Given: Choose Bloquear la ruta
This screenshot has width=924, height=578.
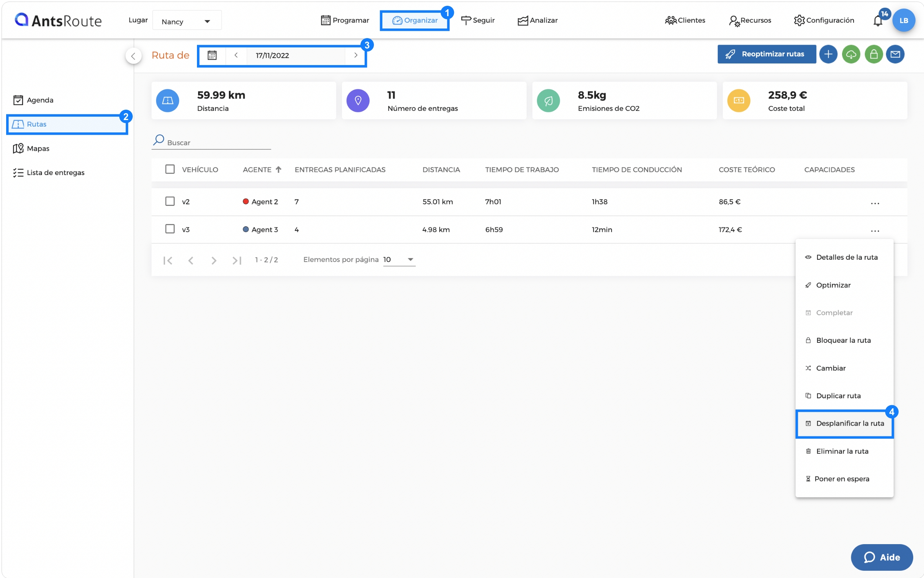Looking at the screenshot, I should point(844,341).
